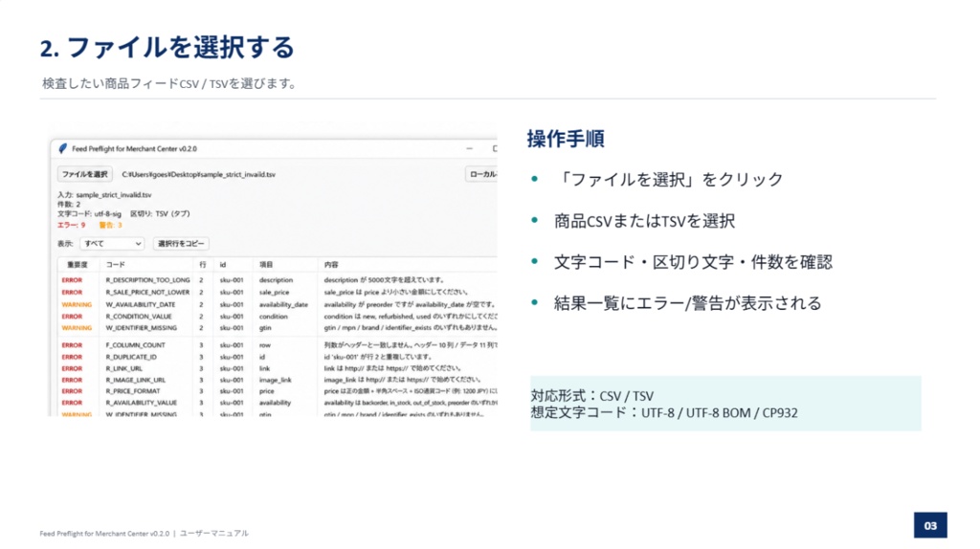Click the orange '警告: 3' count
Screen dimensions: 980x549
(110, 225)
